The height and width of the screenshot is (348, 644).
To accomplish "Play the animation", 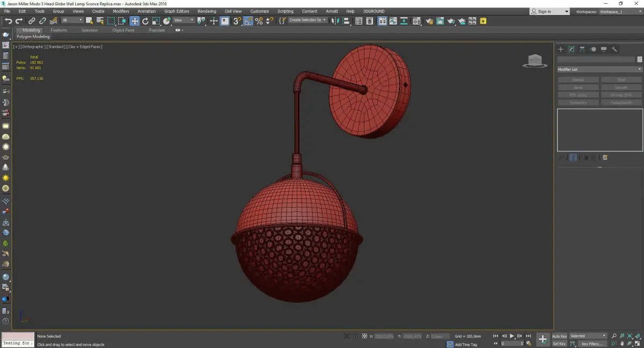I will click(512, 336).
